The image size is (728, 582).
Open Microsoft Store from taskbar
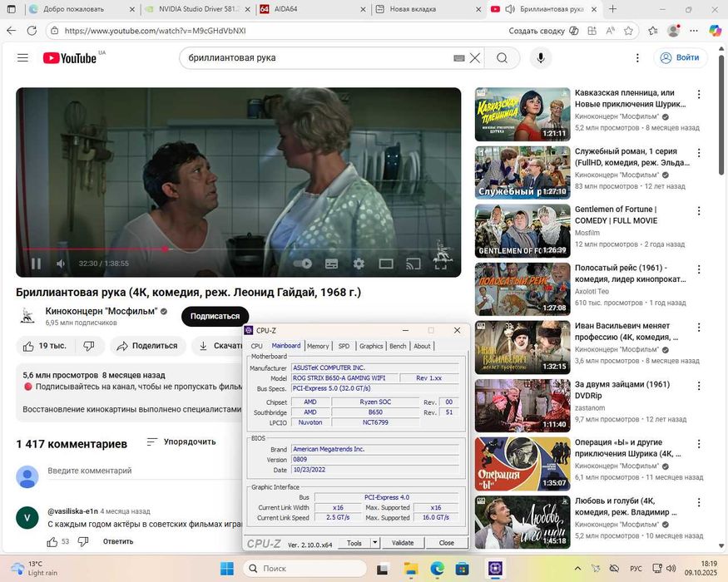(462, 569)
